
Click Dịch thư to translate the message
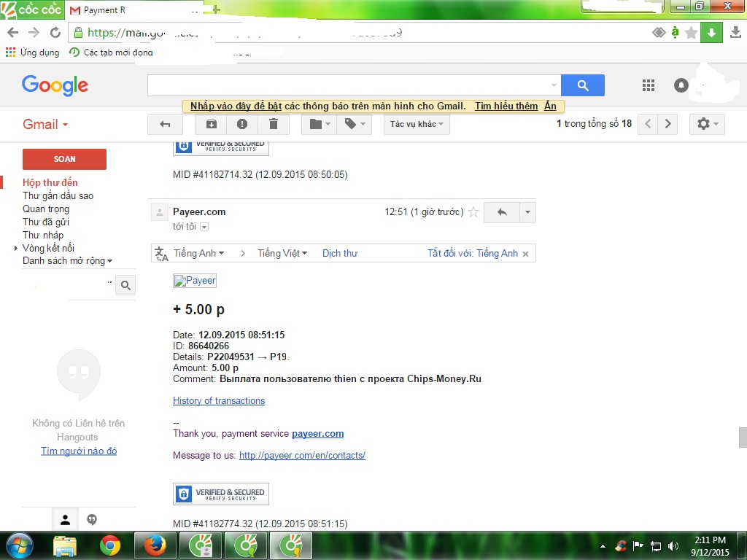[x=340, y=253]
